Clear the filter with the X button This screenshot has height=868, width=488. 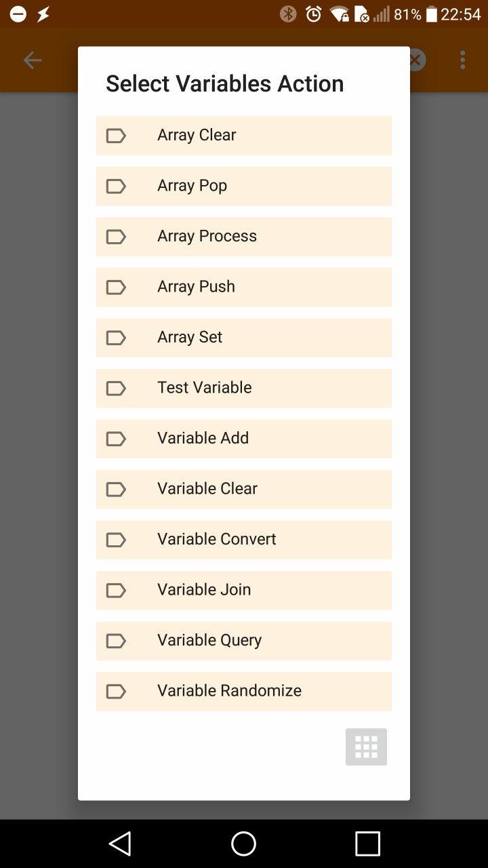pyautogui.click(x=416, y=60)
